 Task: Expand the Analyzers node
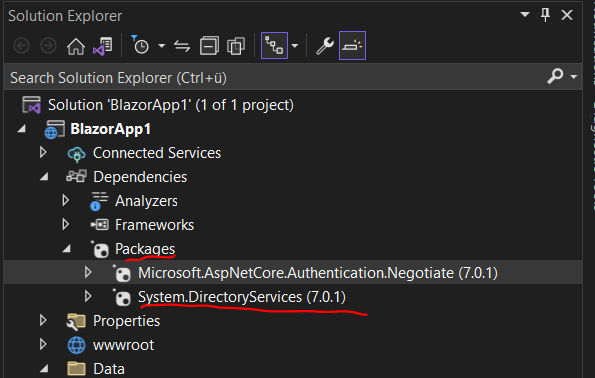pyautogui.click(x=66, y=200)
